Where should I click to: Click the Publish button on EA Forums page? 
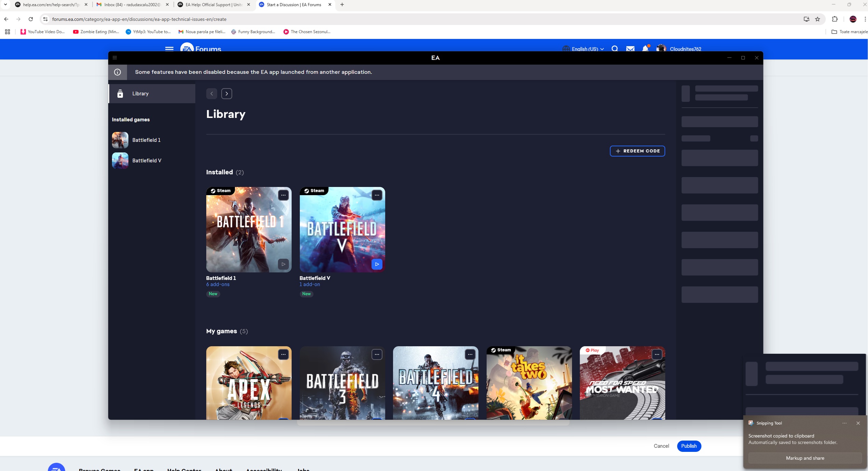689,446
